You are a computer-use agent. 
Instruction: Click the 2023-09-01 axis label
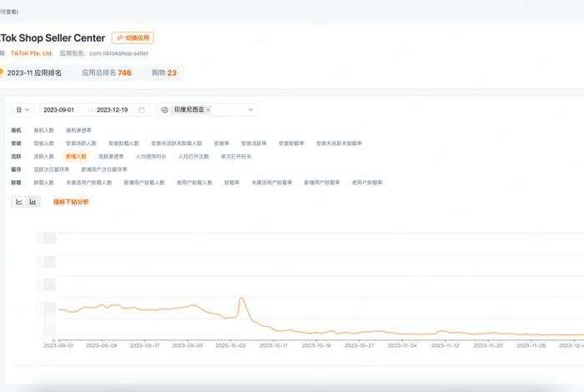[58, 345]
